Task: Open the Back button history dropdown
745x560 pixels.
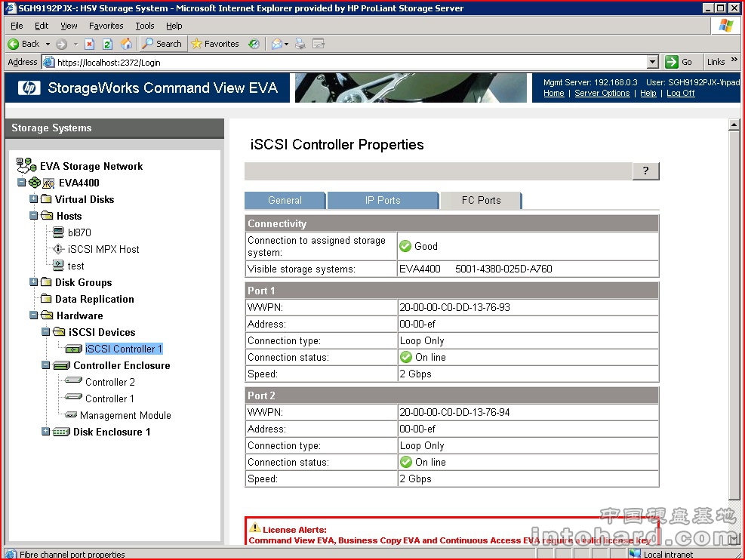Action: pos(48,45)
